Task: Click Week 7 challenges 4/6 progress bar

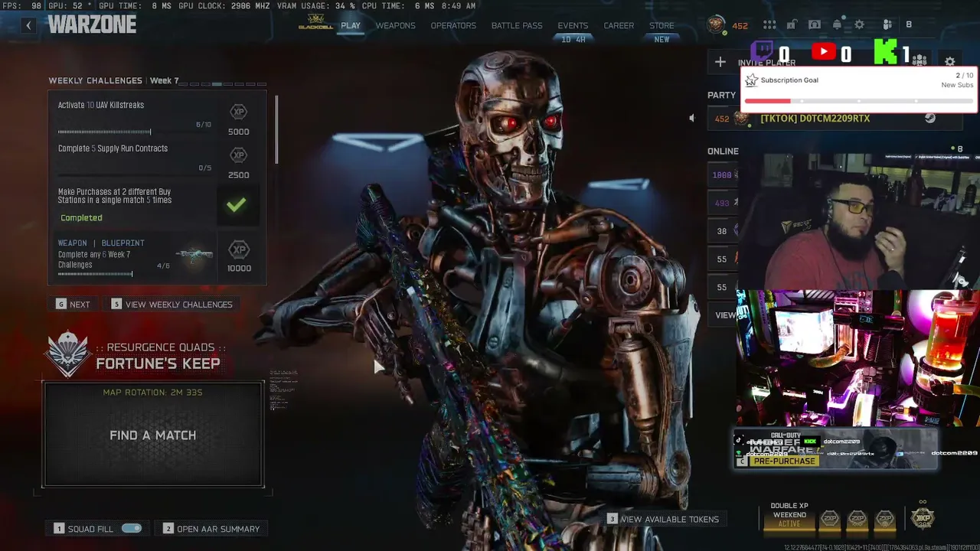Action: point(95,273)
